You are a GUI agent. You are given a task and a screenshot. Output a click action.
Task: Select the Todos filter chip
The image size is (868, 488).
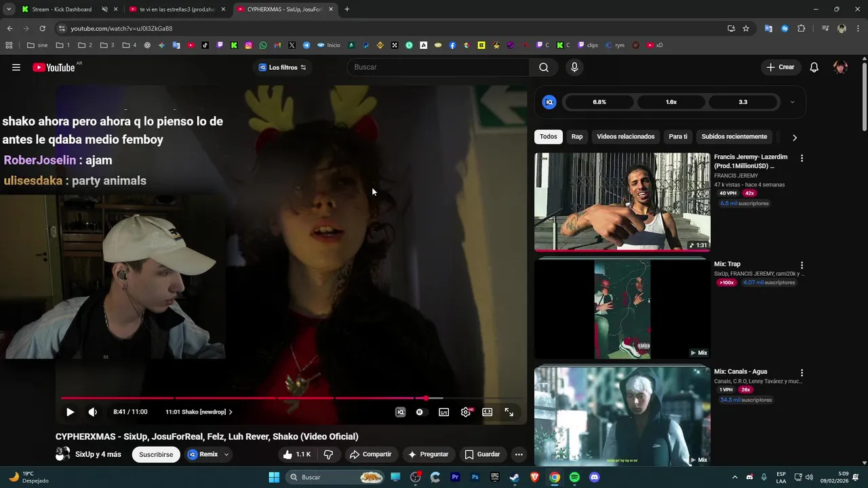coord(549,137)
